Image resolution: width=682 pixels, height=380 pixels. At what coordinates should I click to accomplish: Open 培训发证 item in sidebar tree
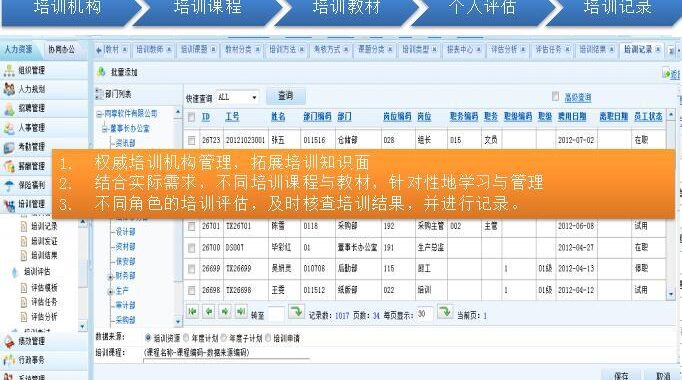(x=40, y=241)
